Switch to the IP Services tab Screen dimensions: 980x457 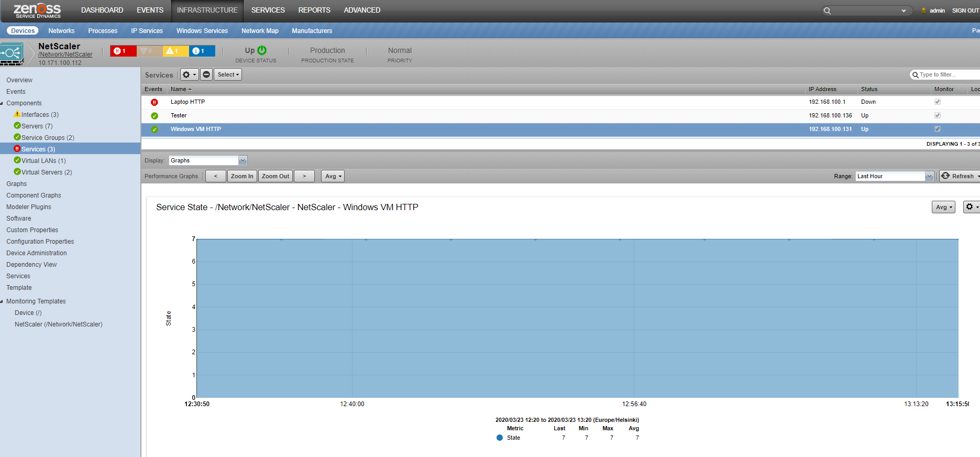coord(147,31)
